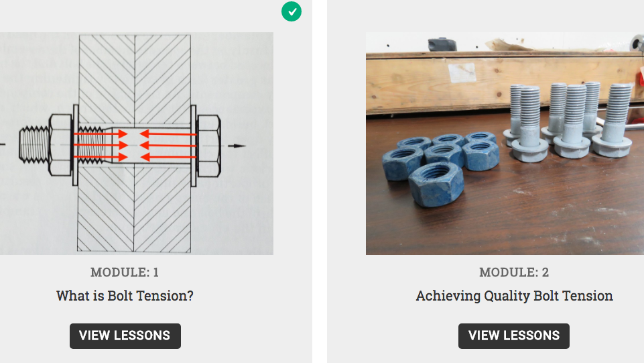The width and height of the screenshot is (644, 363).
Task: Open the bolts and nuts photo thumbnail
Action: pyautogui.click(x=505, y=201)
